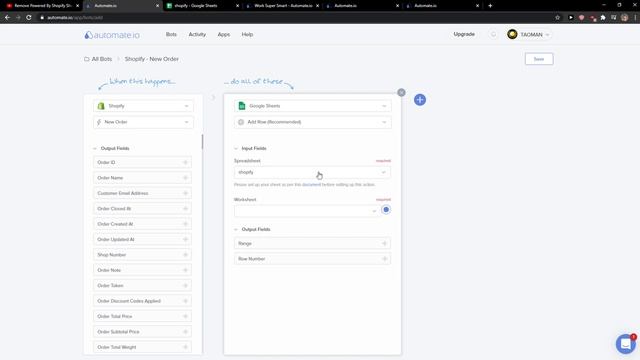Screen dimensions: 640x360
Task: Go back with the browser back arrow
Action: [7, 18]
